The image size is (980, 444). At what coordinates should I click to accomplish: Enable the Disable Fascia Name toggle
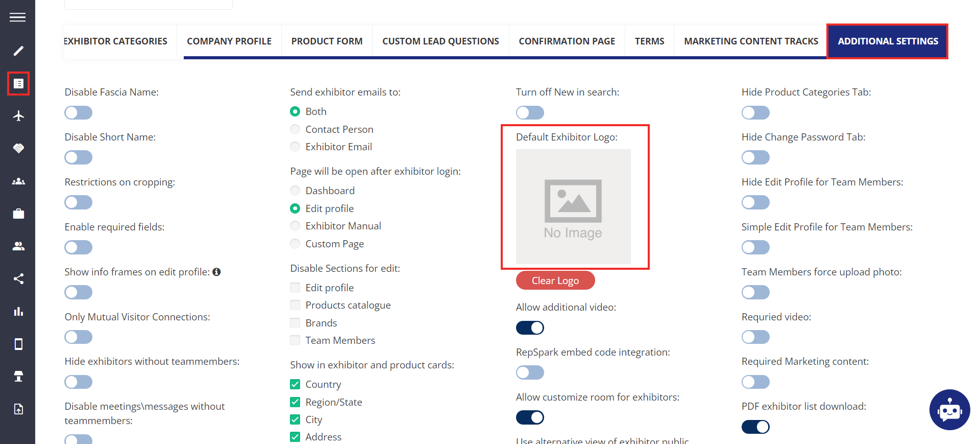[x=78, y=112]
